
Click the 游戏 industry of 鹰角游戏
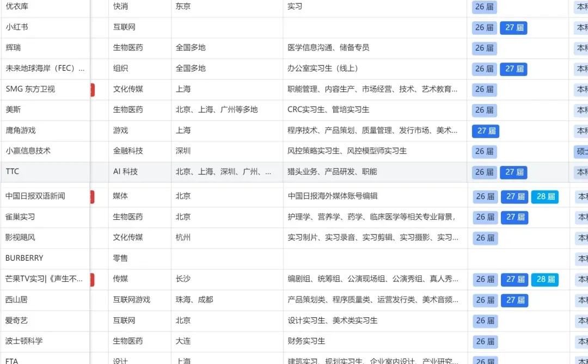121,131
